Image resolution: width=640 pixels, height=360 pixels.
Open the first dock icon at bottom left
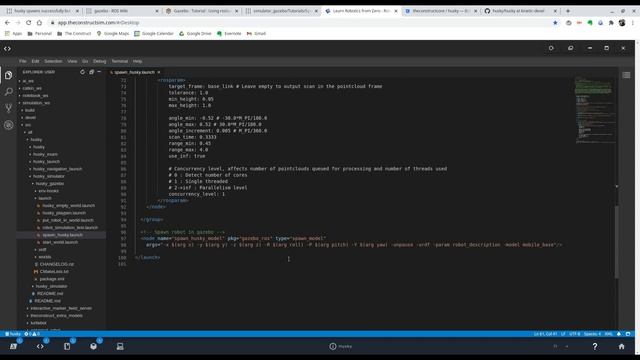pos(13,346)
